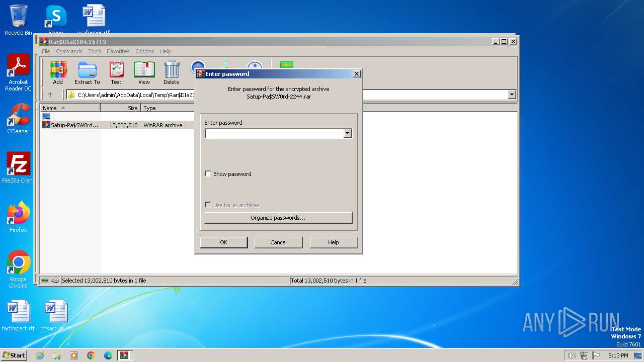Image resolution: width=644 pixels, height=362 pixels.
Task: Select the Firefox desktop icon
Action: [18, 217]
